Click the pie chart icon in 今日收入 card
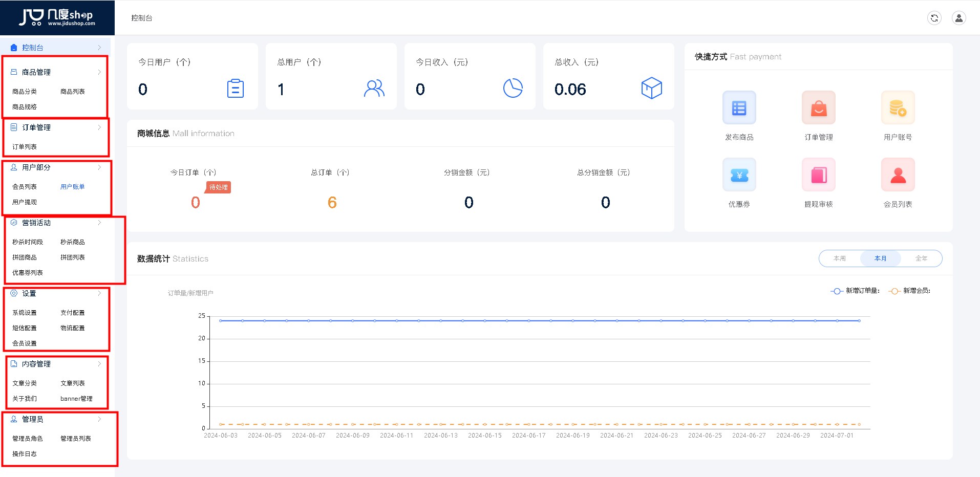980x477 pixels. point(513,88)
